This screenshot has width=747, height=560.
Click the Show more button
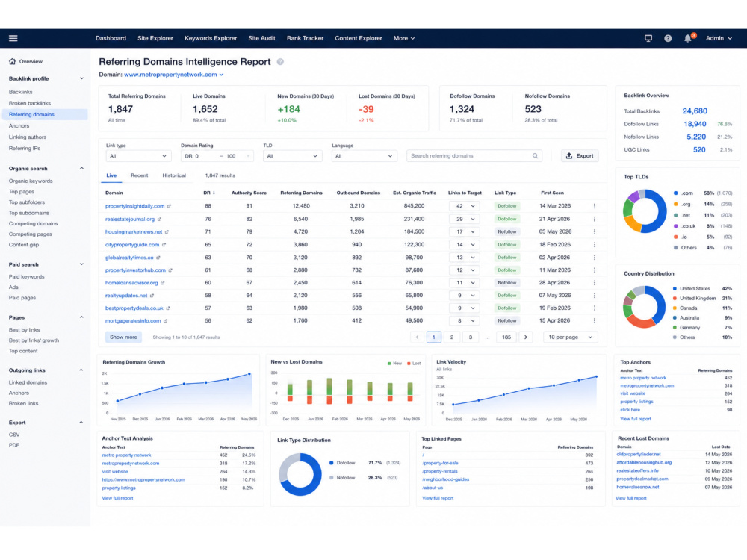(x=123, y=337)
